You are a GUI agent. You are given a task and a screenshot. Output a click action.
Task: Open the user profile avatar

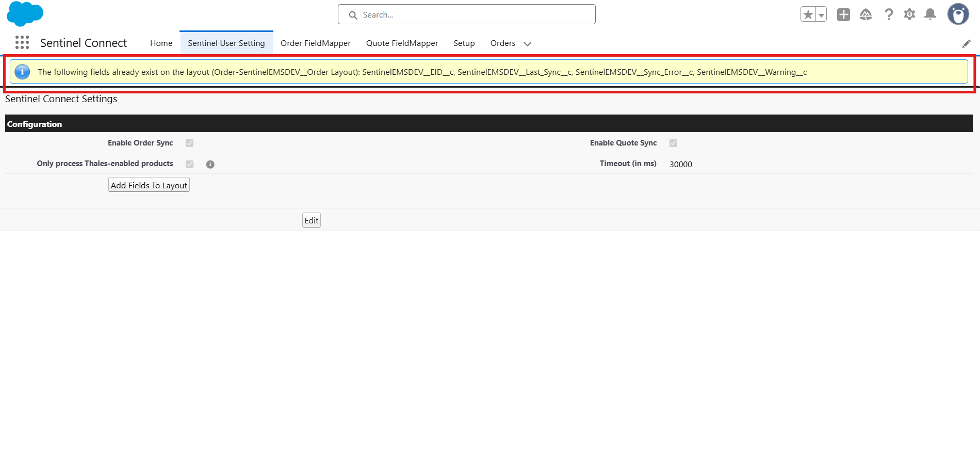click(958, 14)
